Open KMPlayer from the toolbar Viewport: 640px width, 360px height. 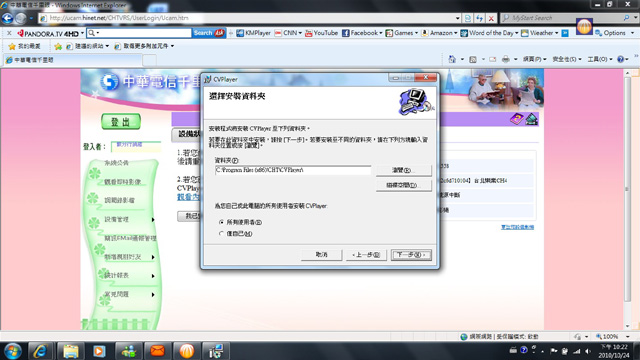click(253, 33)
